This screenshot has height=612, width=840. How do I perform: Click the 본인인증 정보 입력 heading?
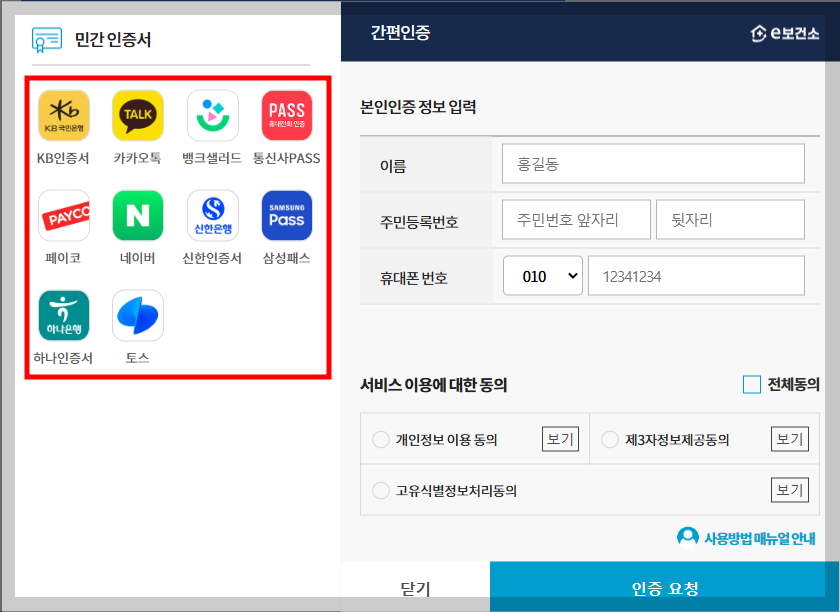pyautogui.click(x=418, y=107)
